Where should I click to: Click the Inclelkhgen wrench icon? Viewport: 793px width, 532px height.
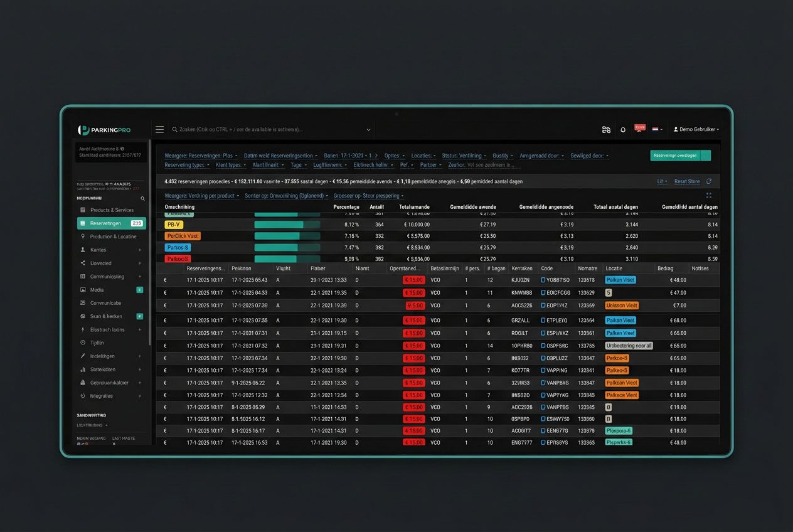pos(83,356)
